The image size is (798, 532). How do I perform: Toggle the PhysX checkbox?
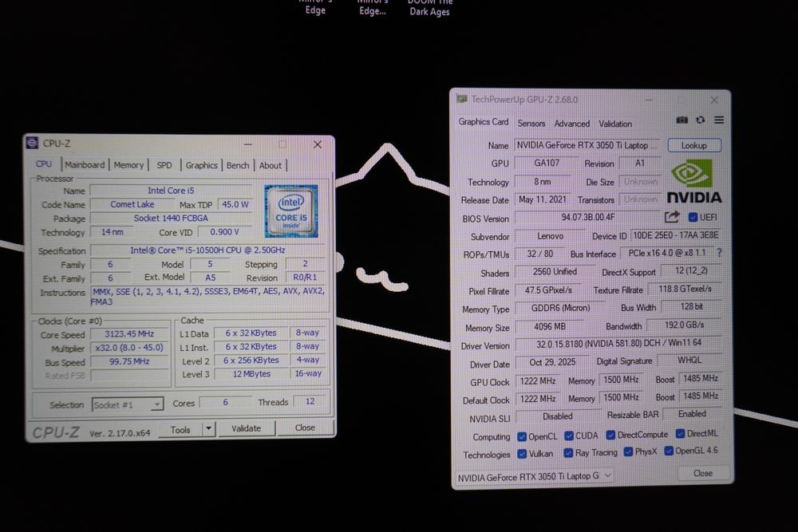628,451
